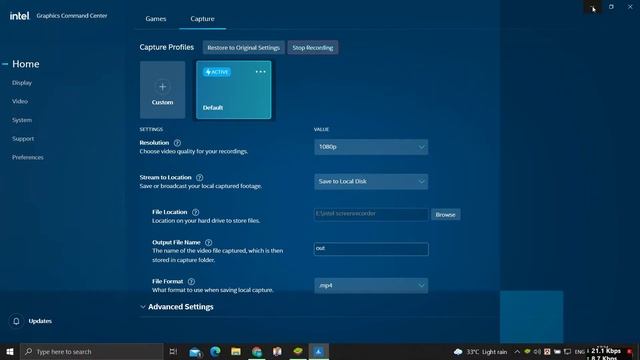640x360 pixels.
Task: Click the ENG language indicator
Action: pos(580,352)
